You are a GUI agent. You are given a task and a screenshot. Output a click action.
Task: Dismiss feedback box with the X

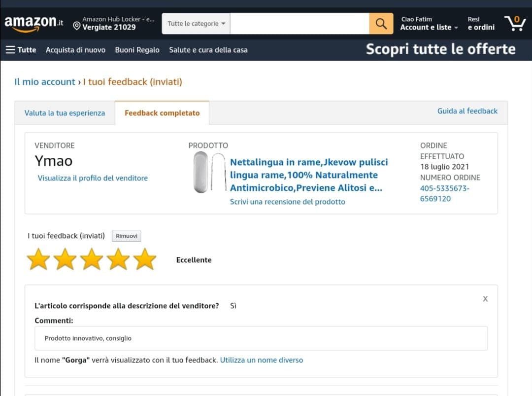[485, 299]
